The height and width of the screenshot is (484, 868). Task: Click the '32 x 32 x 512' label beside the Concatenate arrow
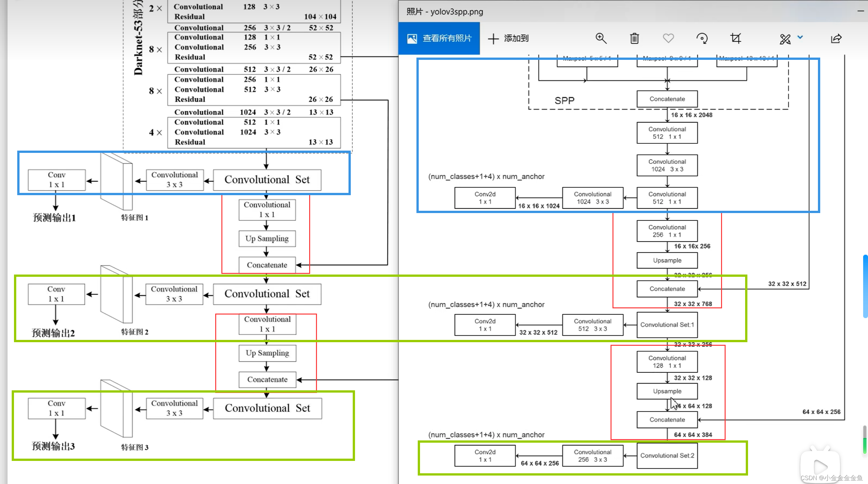click(787, 284)
